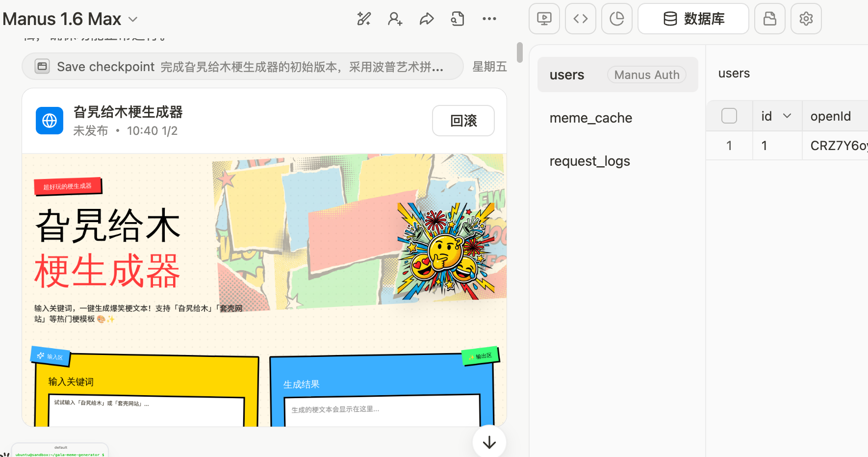
Task: Switch to the code view icon
Action: tap(580, 19)
